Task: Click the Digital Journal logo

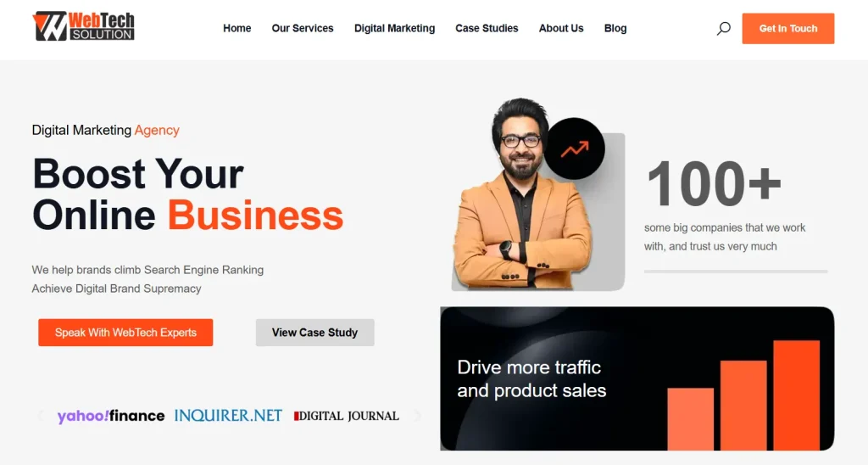Action: pos(347,416)
